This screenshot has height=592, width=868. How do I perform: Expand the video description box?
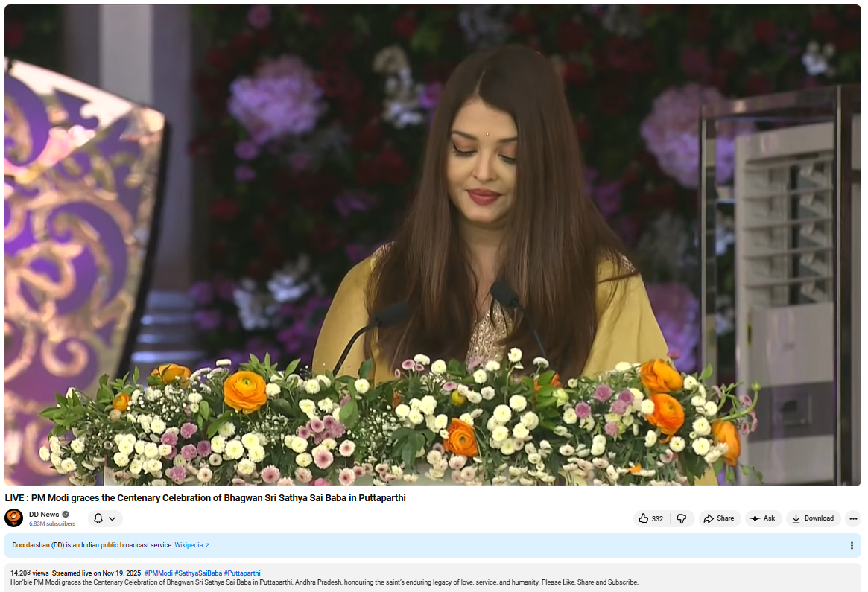point(432,582)
